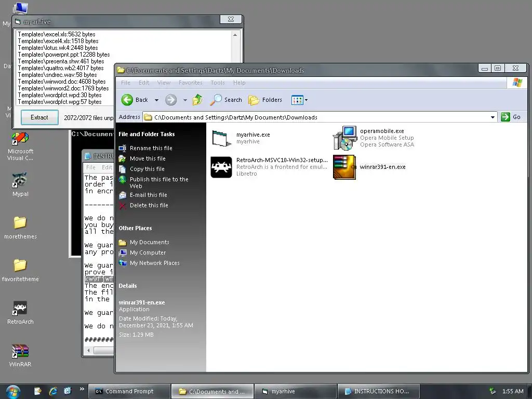Select the RetroArch setup file icon
The image size is (532, 399).
click(221, 167)
